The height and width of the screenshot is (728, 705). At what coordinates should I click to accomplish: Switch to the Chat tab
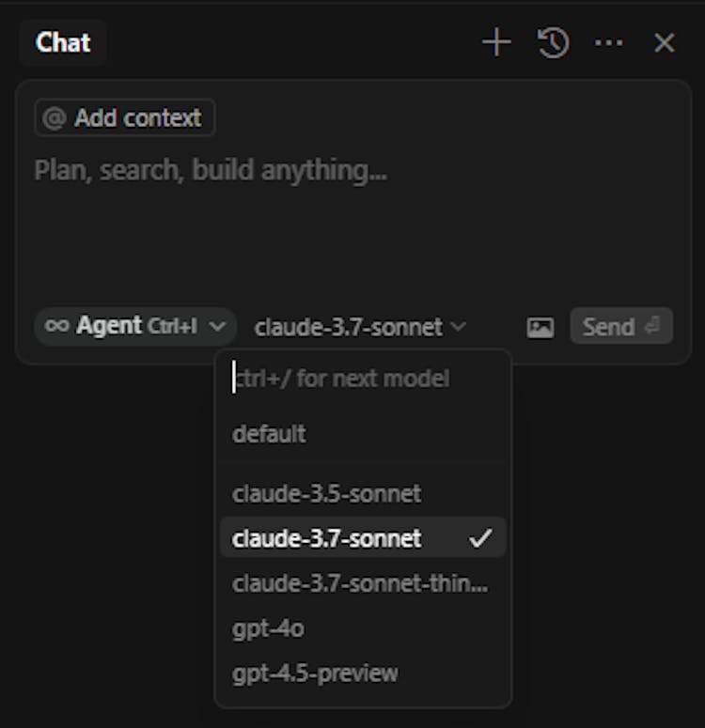(x=63, y=42)
